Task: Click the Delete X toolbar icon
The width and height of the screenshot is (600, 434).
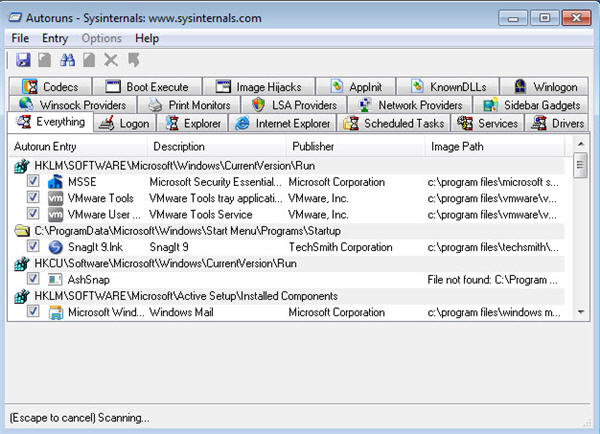Action: pos(111,61)
